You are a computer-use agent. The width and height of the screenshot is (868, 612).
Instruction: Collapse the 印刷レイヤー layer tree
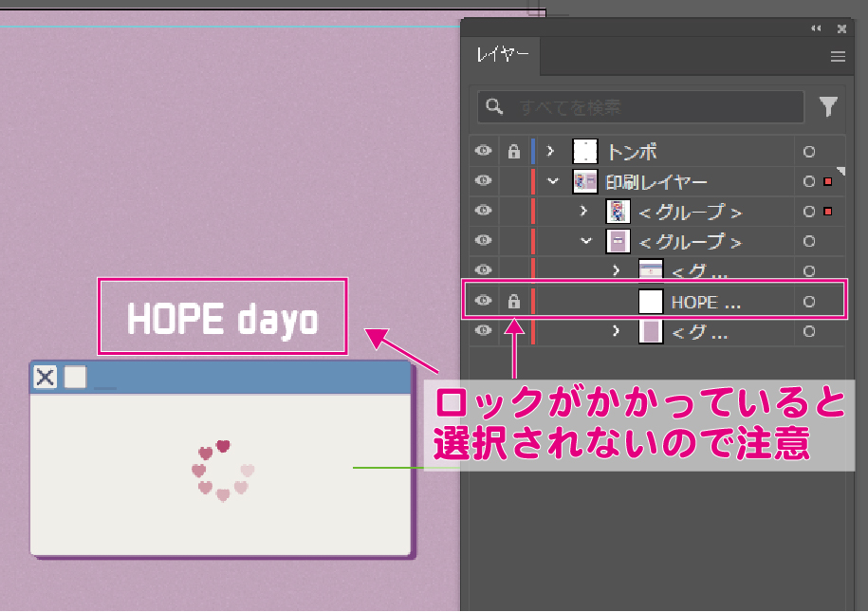tap(553, 181)
